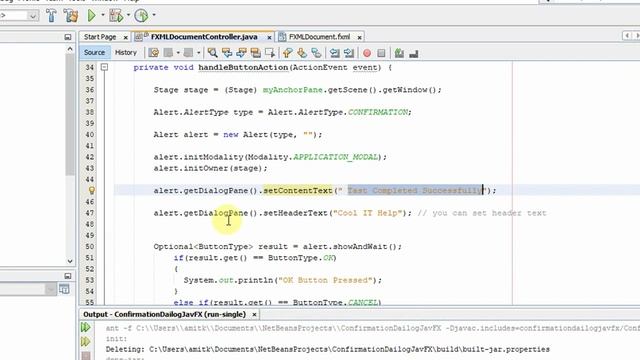Click the Build Project hammer icon
This screenshot has height=360, width=640.
pyautogui.click(x=51, y=16)
